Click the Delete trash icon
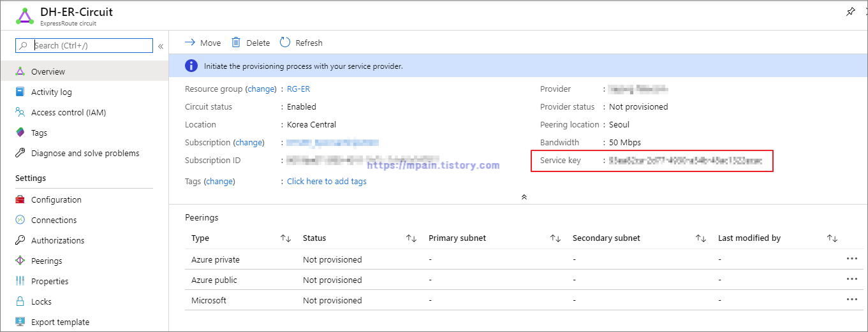868x332 pixels. (236, 42)
